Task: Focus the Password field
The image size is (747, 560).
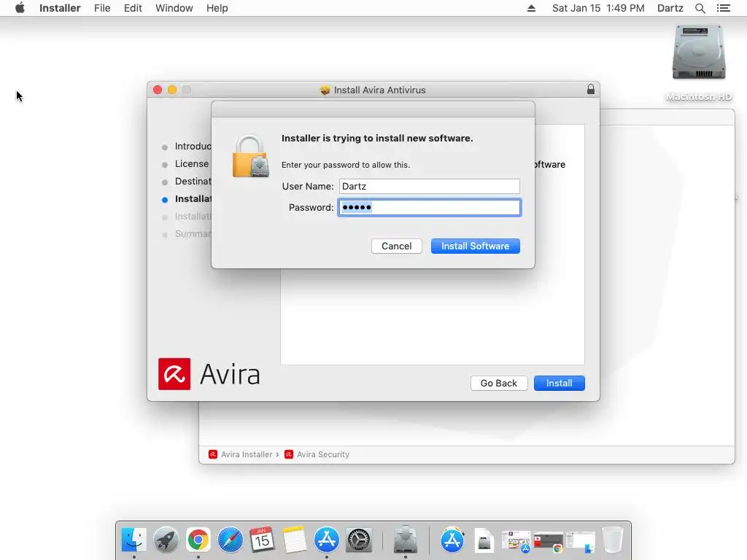Action: (429, 208)
